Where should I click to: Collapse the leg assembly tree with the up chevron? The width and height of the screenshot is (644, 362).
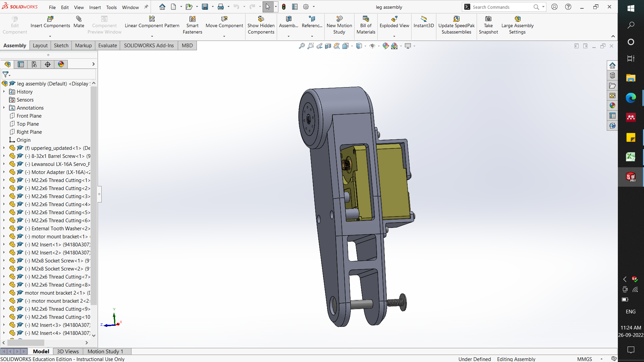(x=94, y=83)
